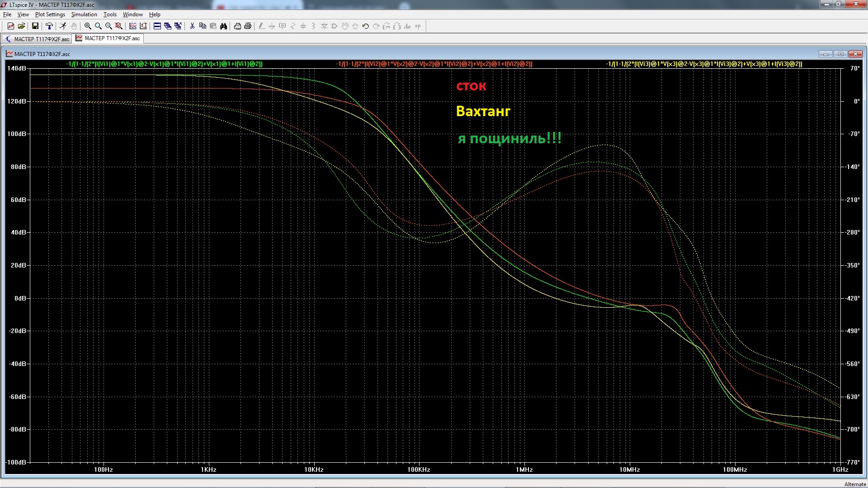Click the Control panel hammer icon
This screenshot has width=868, height=488.
(49, 26)
